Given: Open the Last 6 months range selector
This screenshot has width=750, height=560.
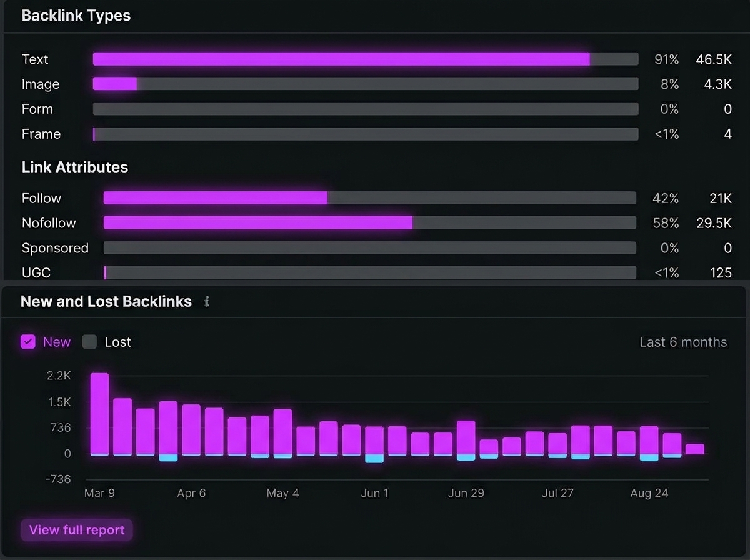Looking at the screenshot, I should [683, 342].
